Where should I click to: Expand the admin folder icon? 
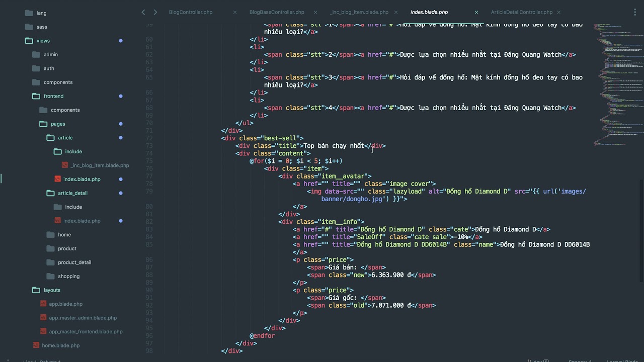tap(36, 54)
